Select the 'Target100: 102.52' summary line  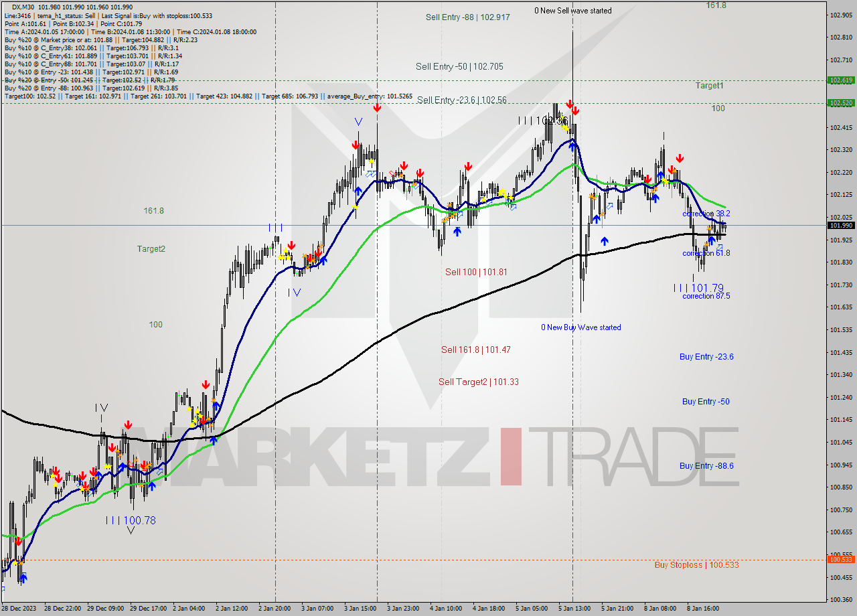point(208,96)
